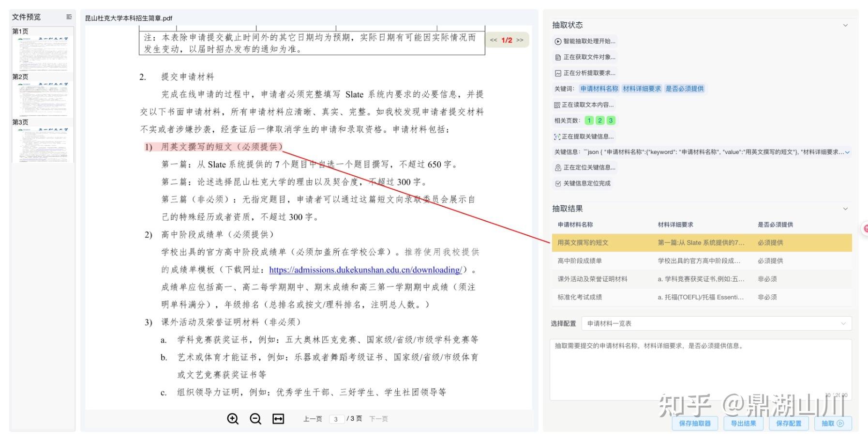The image size is (868, 441).
Task: Click the zoom-out magnifier icon
Action: (x=255, y=419)
